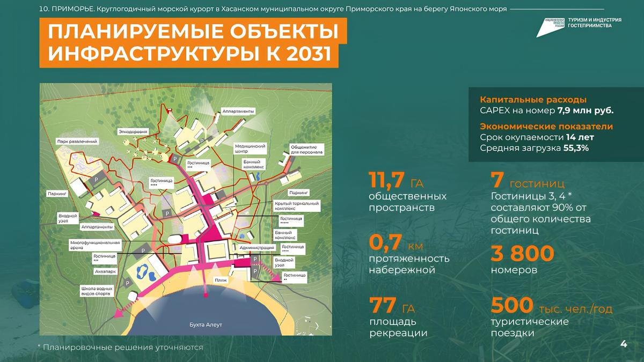Click the blue pools of the Аквапарк
The image size is (644, 362).
[x=144, y=269]
